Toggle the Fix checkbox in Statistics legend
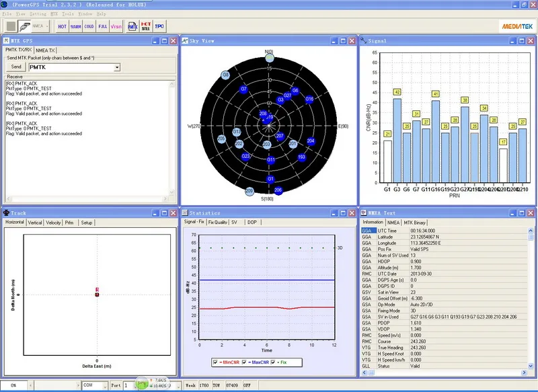 point(273,362)
